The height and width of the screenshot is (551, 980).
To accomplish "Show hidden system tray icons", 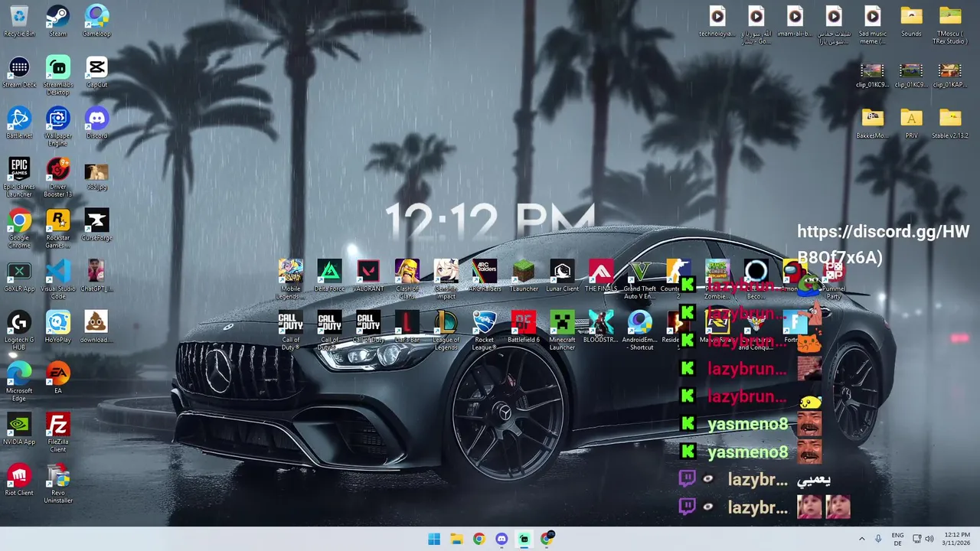I will (861, 539).
